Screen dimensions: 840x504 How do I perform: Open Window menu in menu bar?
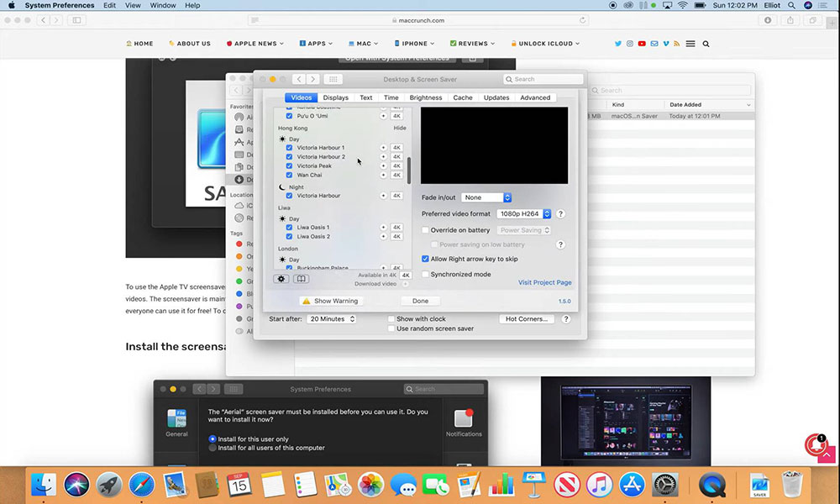coord(163,5)
